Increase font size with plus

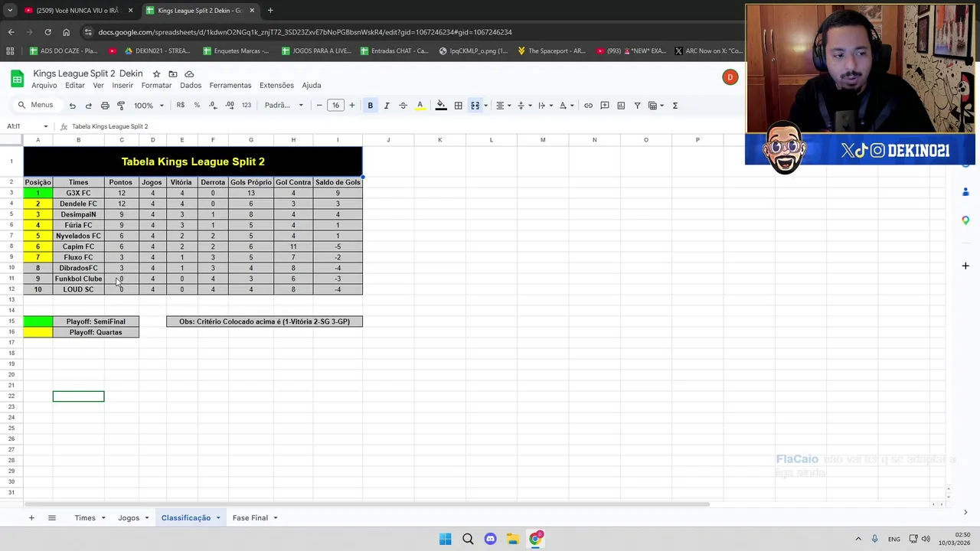pos(352,105)
